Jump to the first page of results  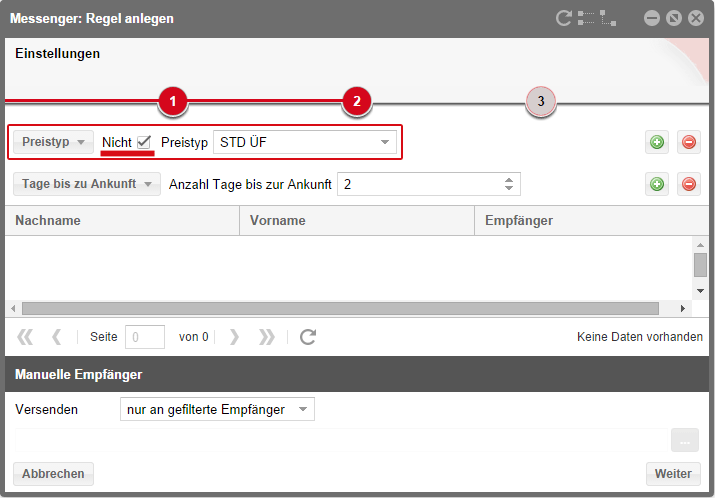click(25, 337)
